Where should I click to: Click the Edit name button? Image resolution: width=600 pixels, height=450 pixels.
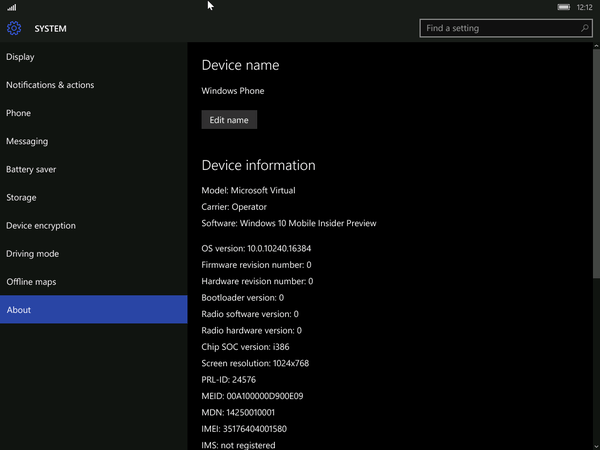point(229,120)
